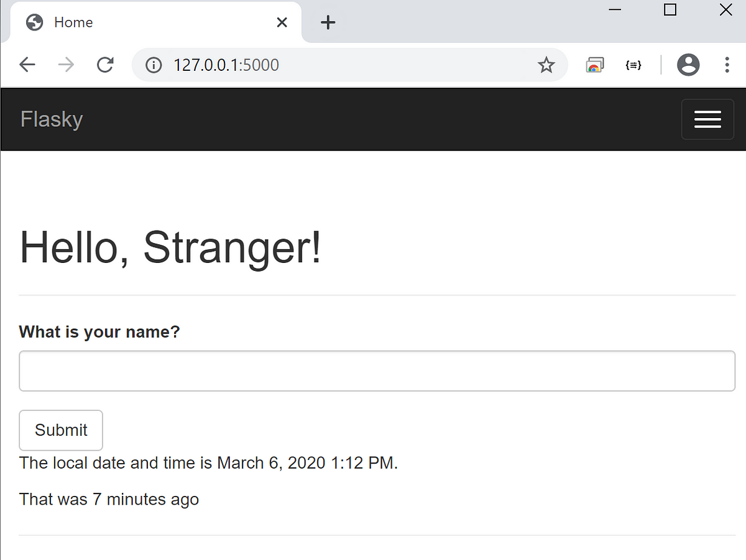Bookmark this page with the star icon
Screen dimensions: 746x560
(546, 65)
